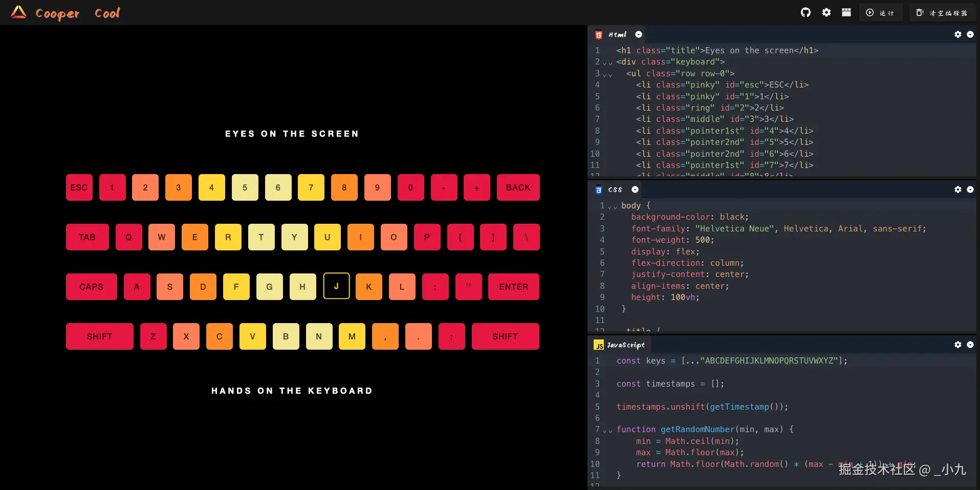Image resolution: width=980 pixels, height=490 pixels.
Task: Collapse the ul row-0 block in Html
Action: coord(607,74)
